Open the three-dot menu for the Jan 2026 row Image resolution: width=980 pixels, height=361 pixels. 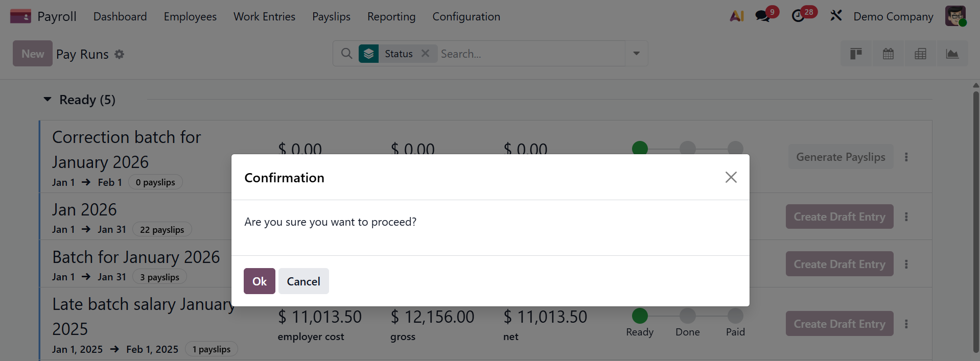pyautogui.click(x=906, y=216)
